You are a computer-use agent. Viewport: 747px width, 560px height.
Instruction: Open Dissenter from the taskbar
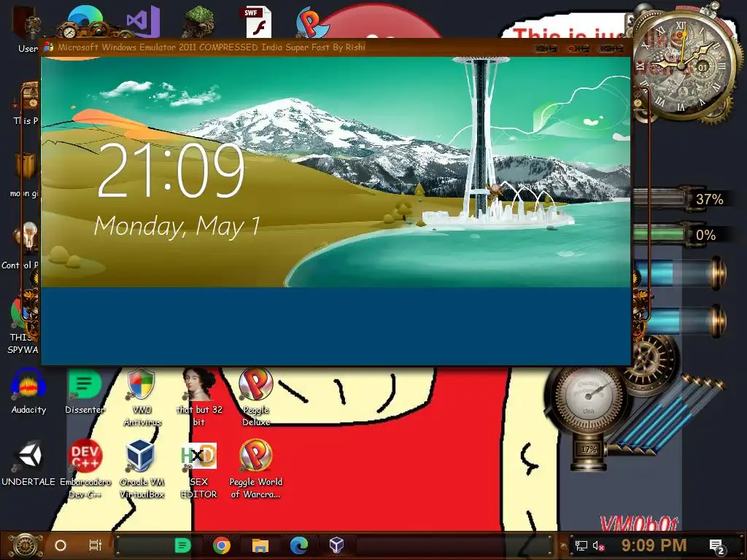(x=182, y=545)
